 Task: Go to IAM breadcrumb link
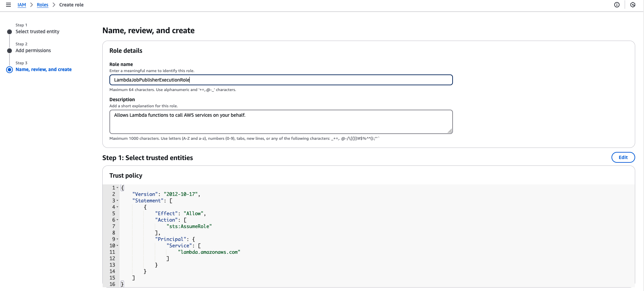22,5
